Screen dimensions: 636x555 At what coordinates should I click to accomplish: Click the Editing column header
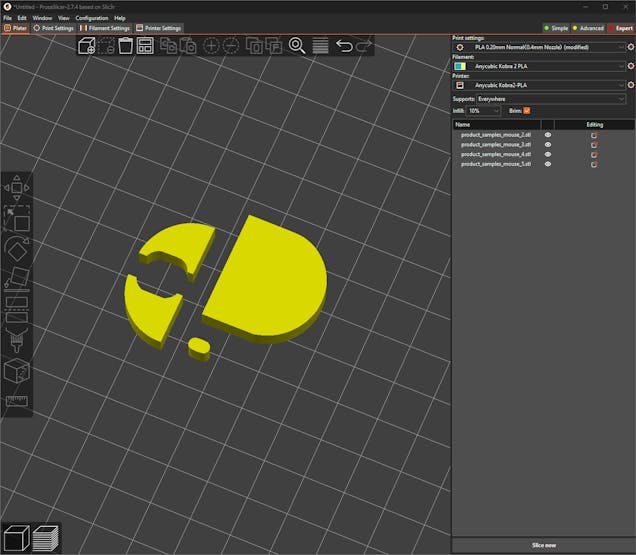(x=595, y=125)
